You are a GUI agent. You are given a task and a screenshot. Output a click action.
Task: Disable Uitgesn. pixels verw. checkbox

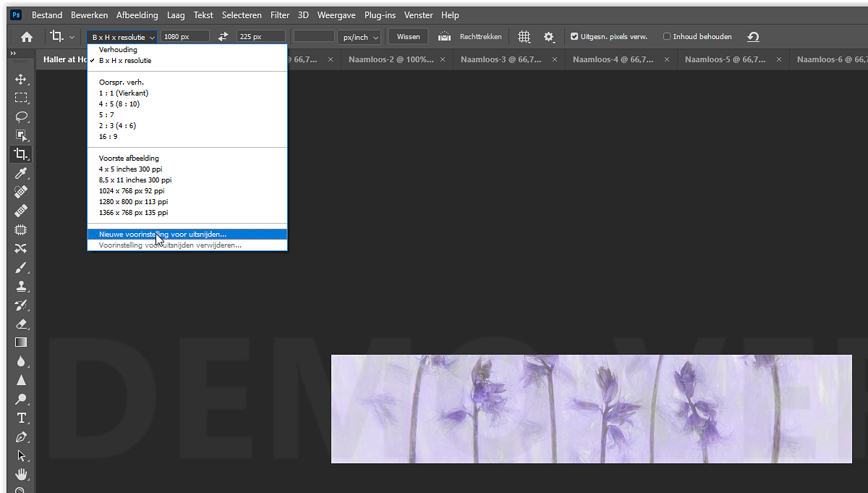tap(574, 37)
